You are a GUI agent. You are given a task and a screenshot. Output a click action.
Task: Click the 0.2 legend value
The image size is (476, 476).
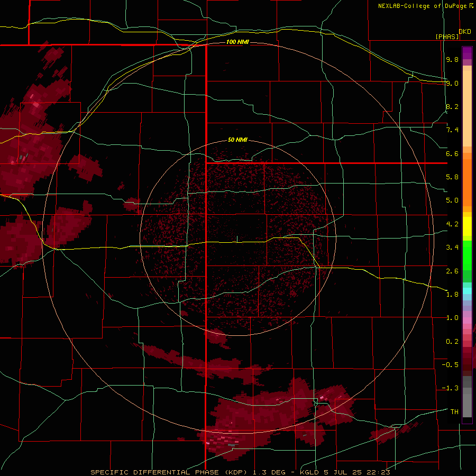tap(452, 342)
